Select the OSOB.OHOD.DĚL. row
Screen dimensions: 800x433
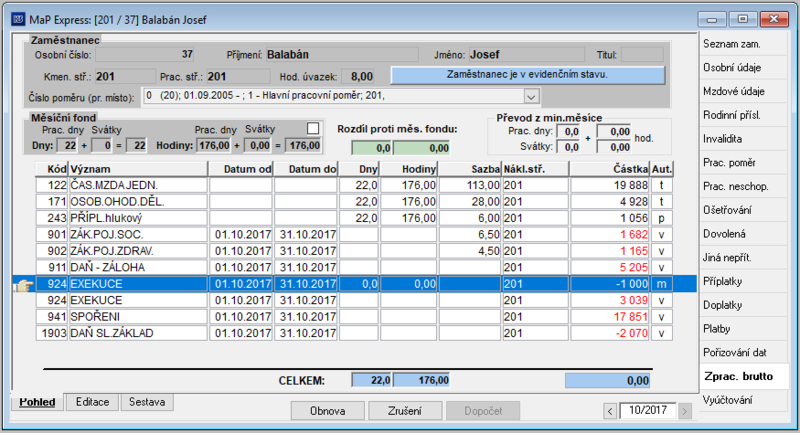[x=354, y=201]
